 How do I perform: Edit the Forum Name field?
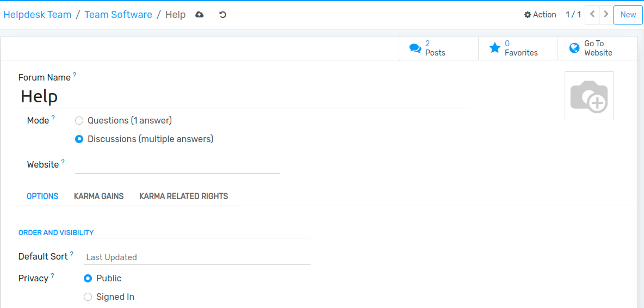click(x=244, y=96)
